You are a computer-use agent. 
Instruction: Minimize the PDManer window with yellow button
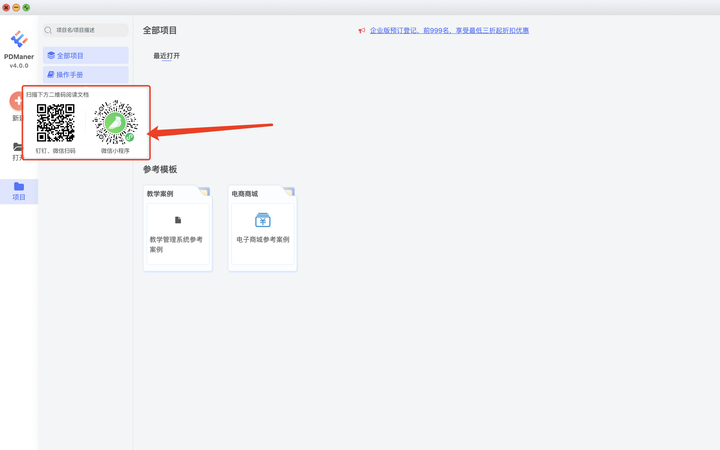tap(16, 7)
